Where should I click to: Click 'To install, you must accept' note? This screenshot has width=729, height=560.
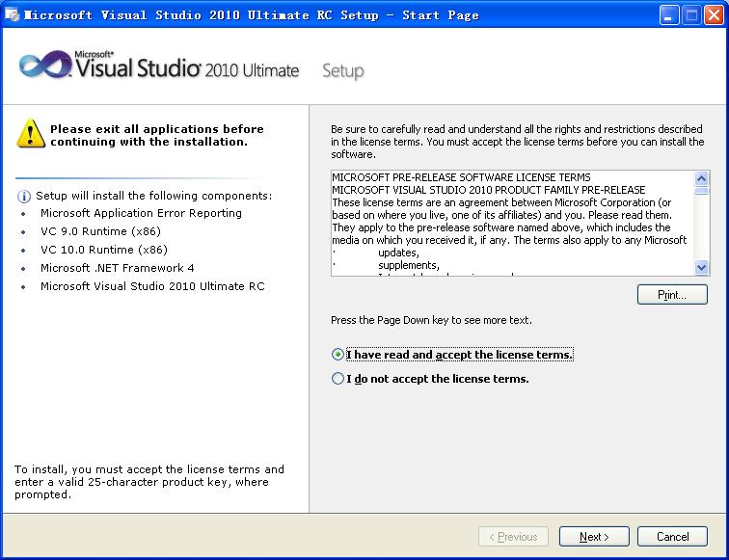(149, 482)
